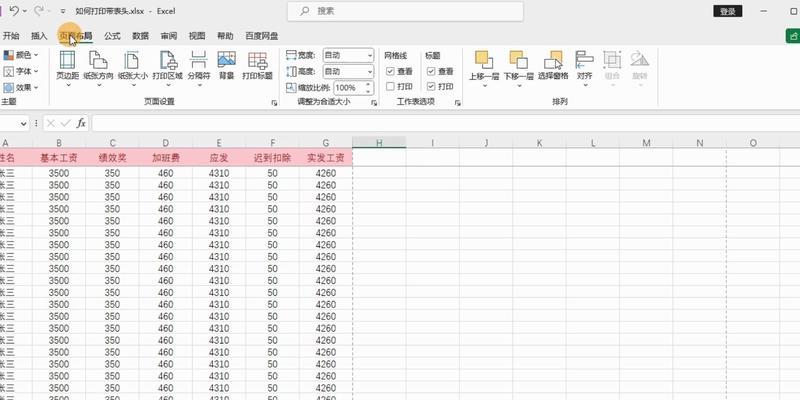Click the cancel X in formula bar
Image resolution: width=800 pixels, height=400 pixels.
pos(51,123)
